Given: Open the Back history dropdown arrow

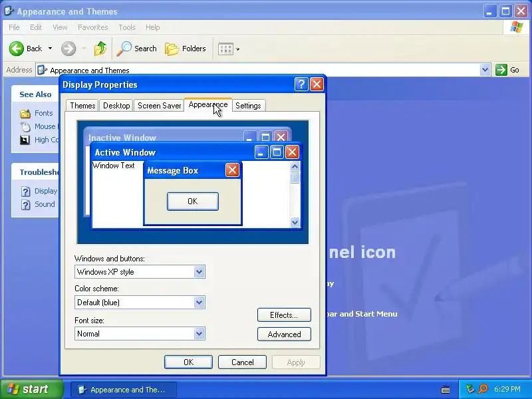Looking at the screenshot, I should 51,49.
